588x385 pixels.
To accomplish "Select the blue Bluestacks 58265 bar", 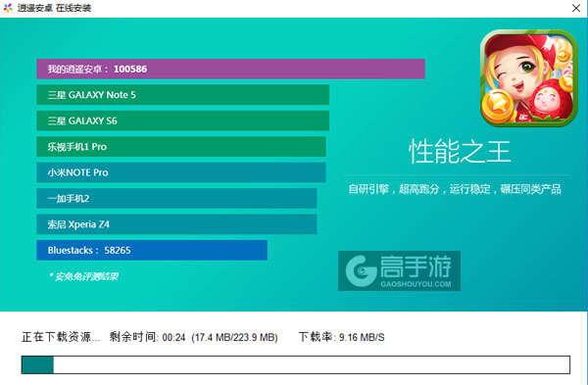I will point(152,250).
